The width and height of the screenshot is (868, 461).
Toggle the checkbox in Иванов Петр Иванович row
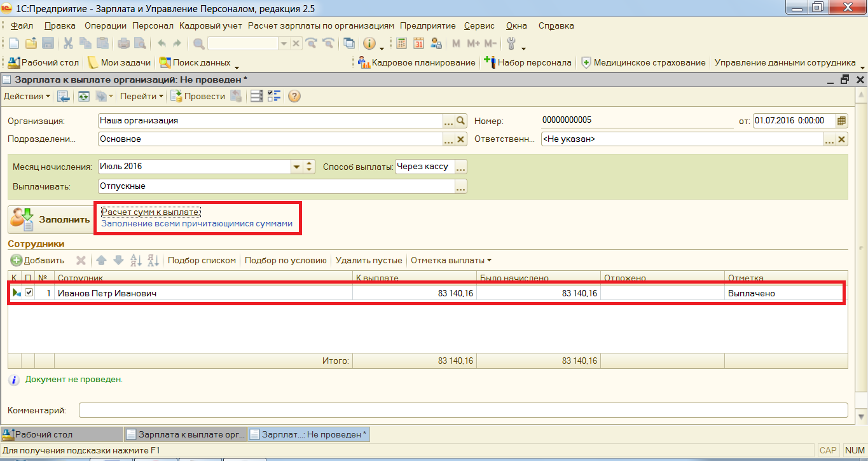[x=29, y=293]
